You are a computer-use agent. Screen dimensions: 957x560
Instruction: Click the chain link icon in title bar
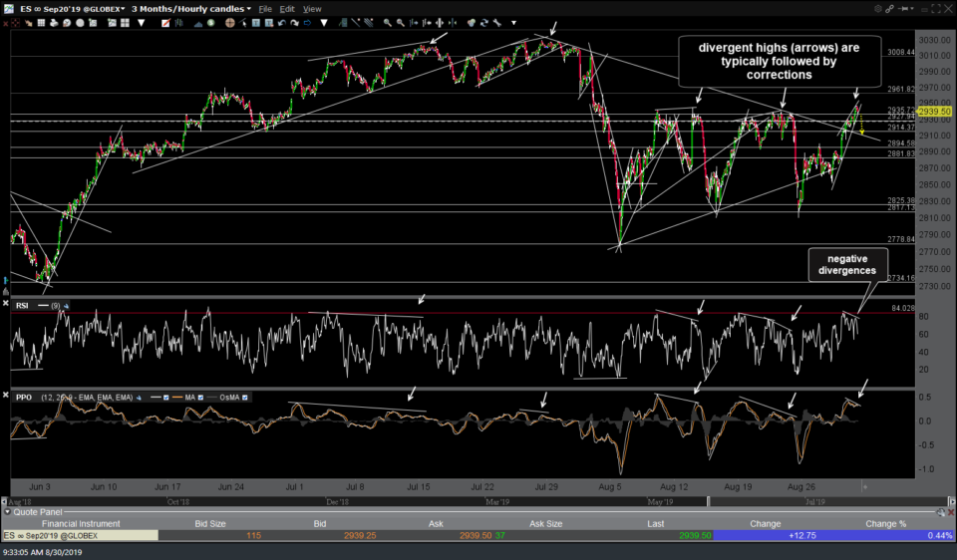point(890,9)
